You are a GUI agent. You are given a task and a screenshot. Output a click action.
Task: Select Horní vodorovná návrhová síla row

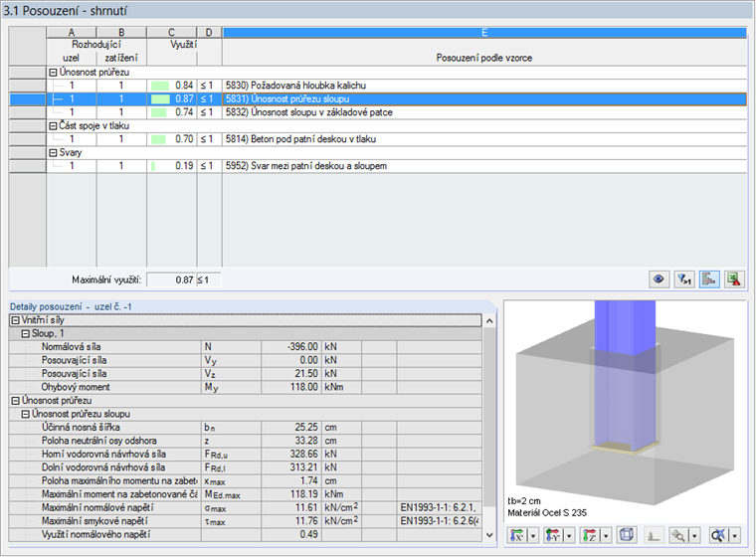click(246, 455)
